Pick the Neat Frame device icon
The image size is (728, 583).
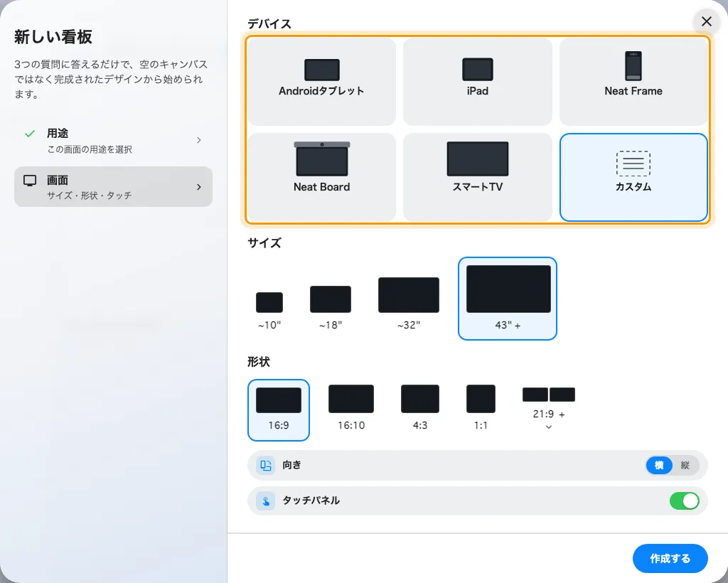(633, 66)
